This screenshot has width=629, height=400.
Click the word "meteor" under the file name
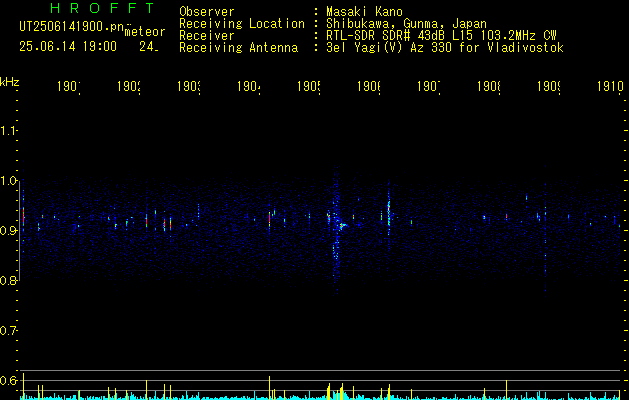(x=145, y=32)
